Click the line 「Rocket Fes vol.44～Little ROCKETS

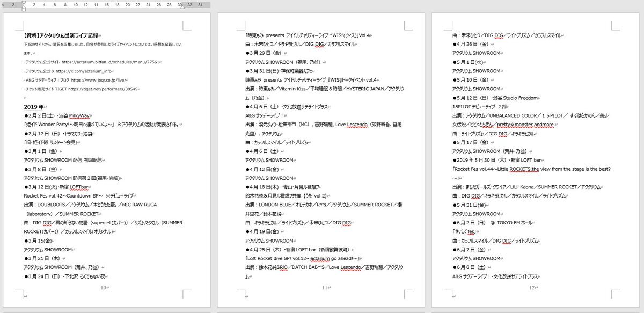pyautogui.click(x=532, y=169)
